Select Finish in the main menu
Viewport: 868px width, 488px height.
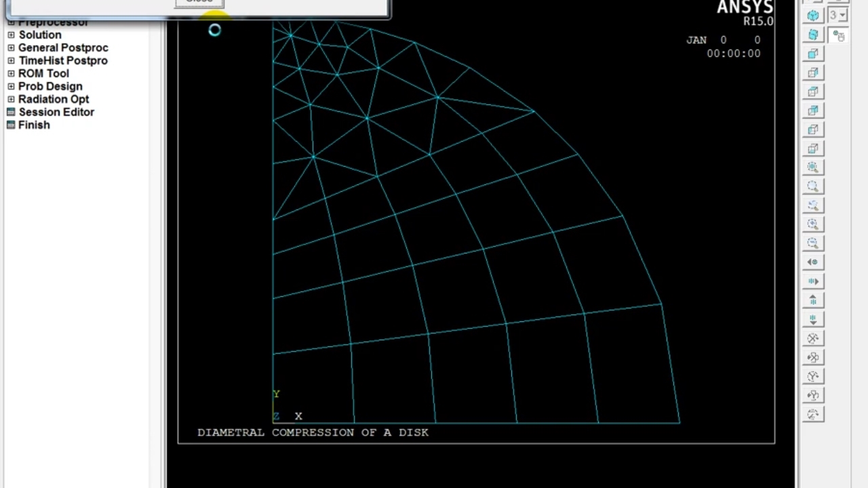click(34, 125)
